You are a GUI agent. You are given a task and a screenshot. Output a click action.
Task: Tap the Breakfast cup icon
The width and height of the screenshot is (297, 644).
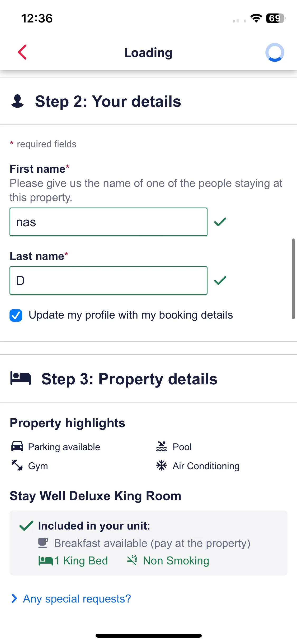pos(43,543)
